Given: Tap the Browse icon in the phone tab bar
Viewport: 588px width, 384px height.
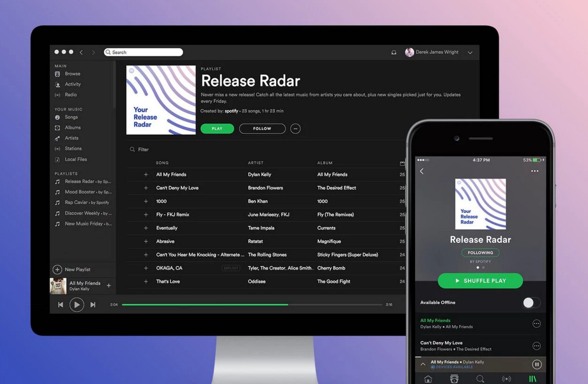Looking at the screenshot, I should (454, 379).
